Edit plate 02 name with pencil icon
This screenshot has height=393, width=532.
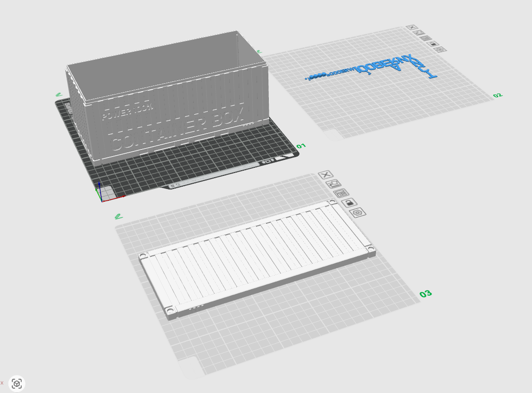[259, 52]
